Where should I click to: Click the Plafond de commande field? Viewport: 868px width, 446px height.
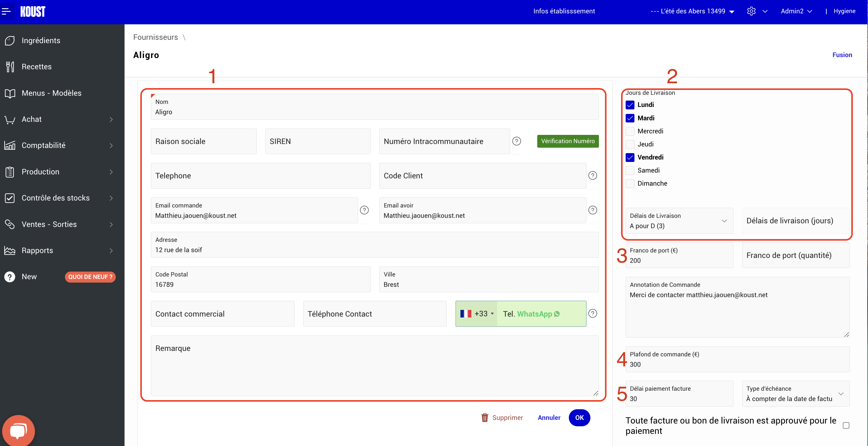tap(737, 359)
